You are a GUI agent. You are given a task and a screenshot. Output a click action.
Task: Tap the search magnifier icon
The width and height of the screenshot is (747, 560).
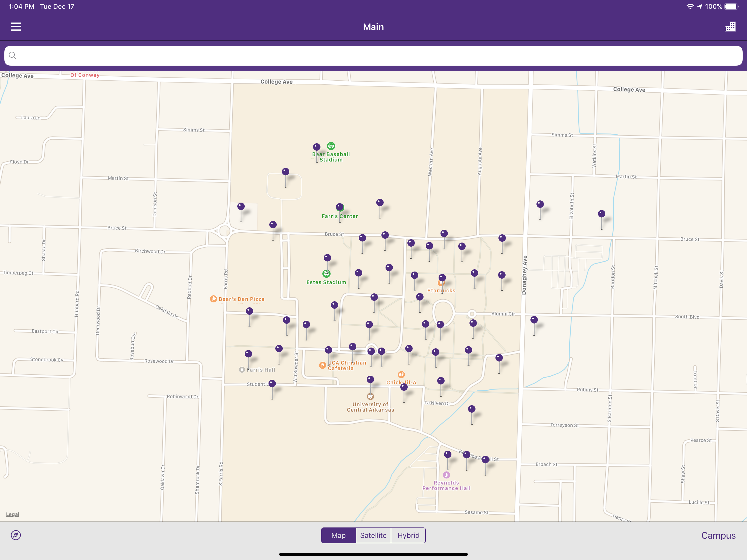(x=13, y=56)
